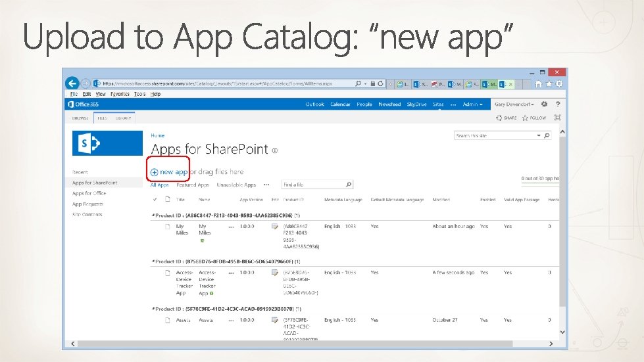Image resolution: width=644 pixels, height=362 pixels.
Task: Open the browser Favorites star icon
Action: tap(549, 84)
